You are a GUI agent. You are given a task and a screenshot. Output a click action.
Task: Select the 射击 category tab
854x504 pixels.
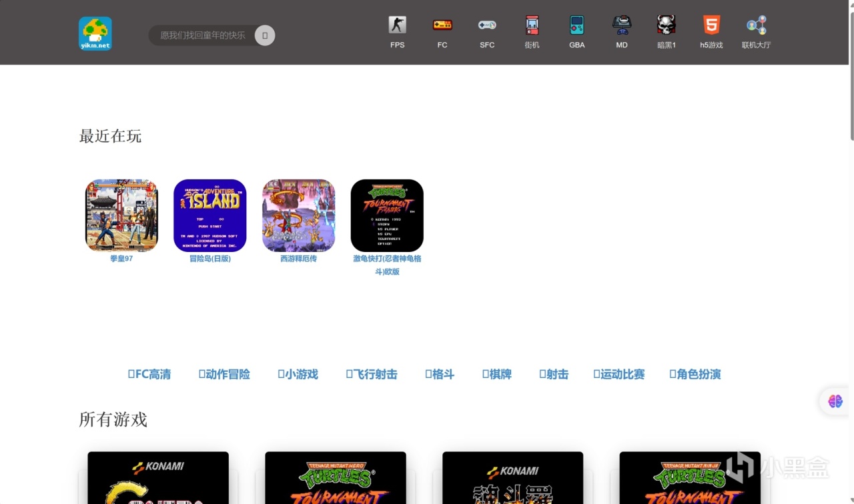554,375
